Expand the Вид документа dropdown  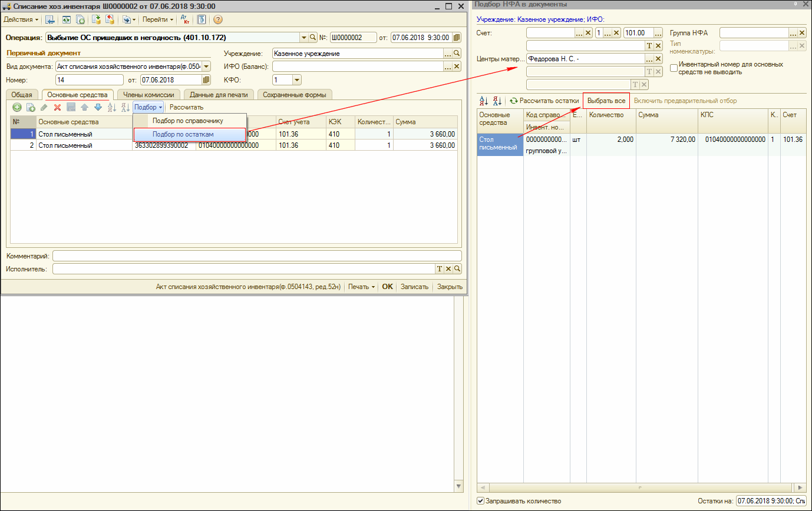(206, 67)
